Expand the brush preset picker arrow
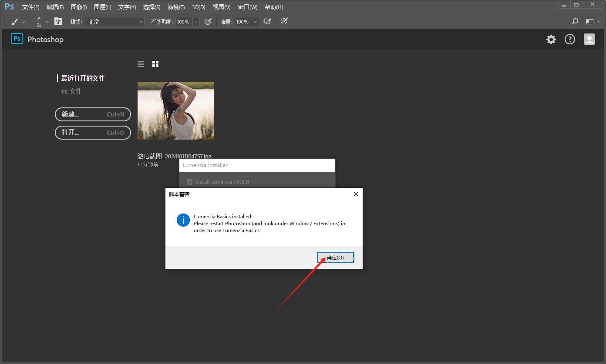This screenshot has width=606, height=364. [47, 22]
